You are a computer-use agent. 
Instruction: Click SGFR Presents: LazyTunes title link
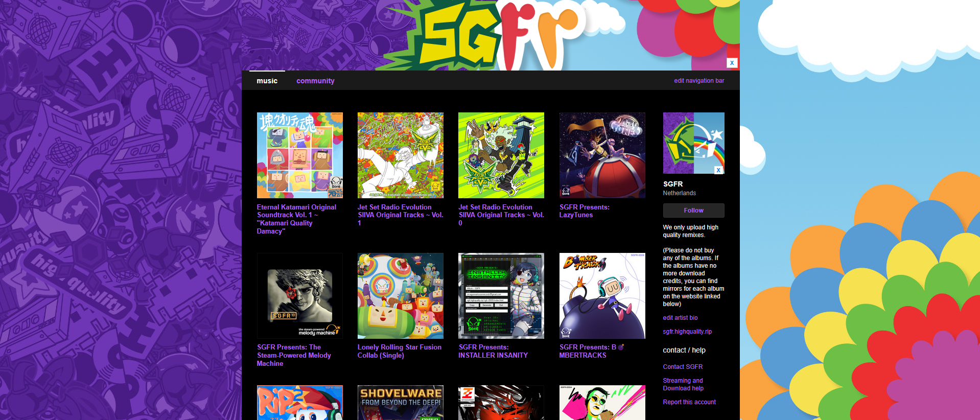(x=584, y=211)
